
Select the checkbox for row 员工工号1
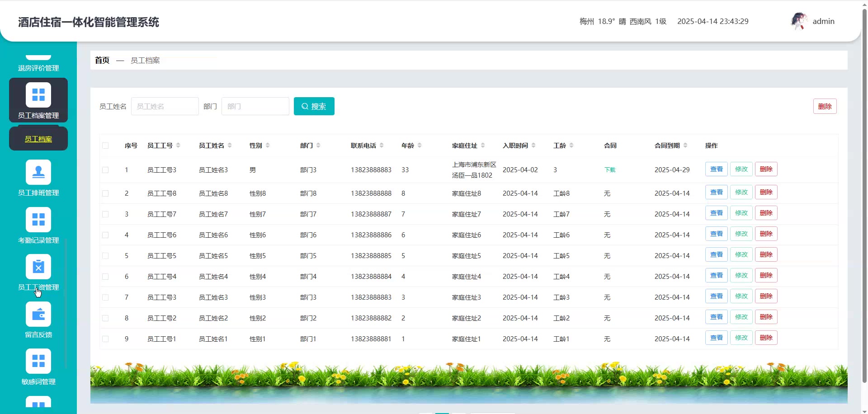pyautogui.click(x=105, y=339)
